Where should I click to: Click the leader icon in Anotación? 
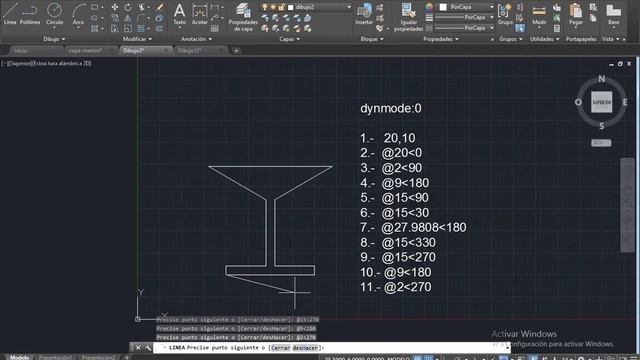215,18
